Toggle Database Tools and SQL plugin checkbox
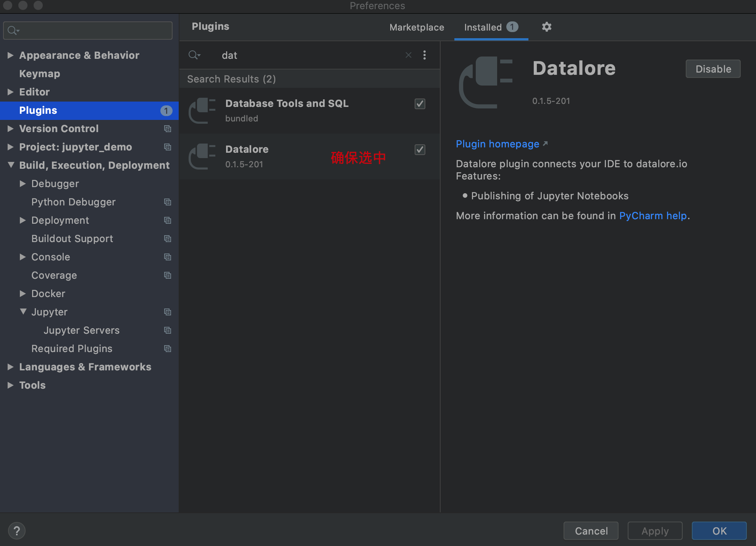The image size is (756, 546). pyautogui.click(x=420, y=104)
